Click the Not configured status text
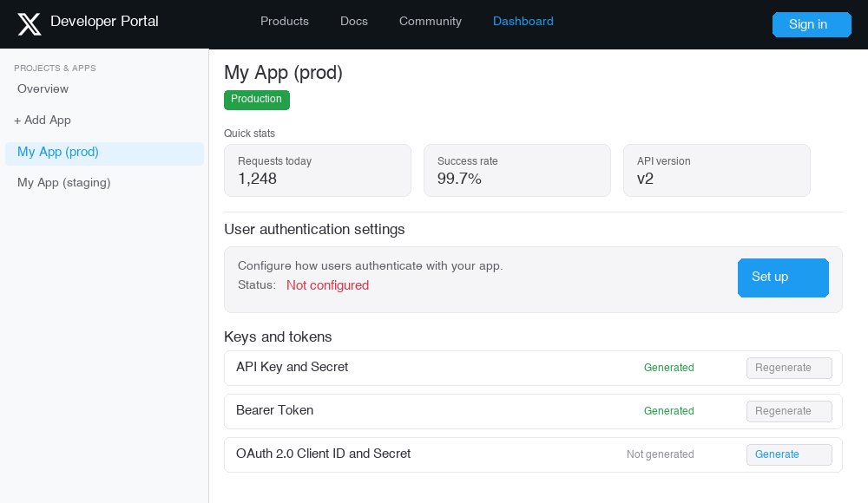The image size is (868, 503). [x=327, y=284]
